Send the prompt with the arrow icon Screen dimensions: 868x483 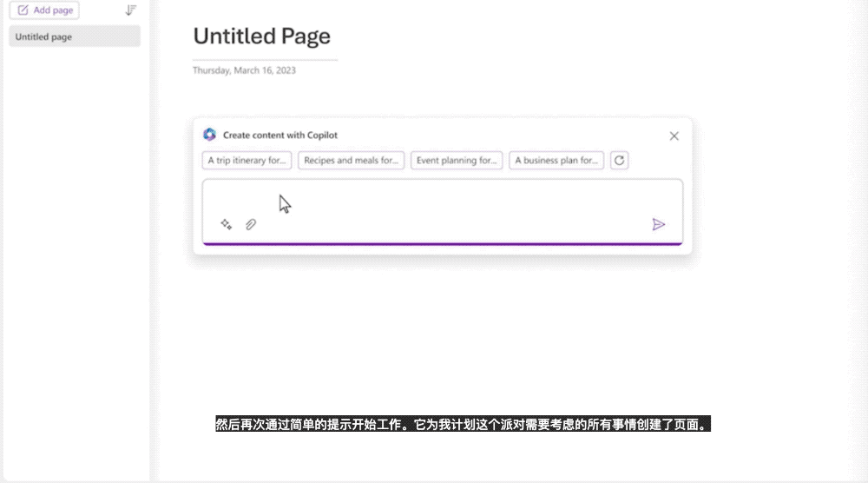659,224
